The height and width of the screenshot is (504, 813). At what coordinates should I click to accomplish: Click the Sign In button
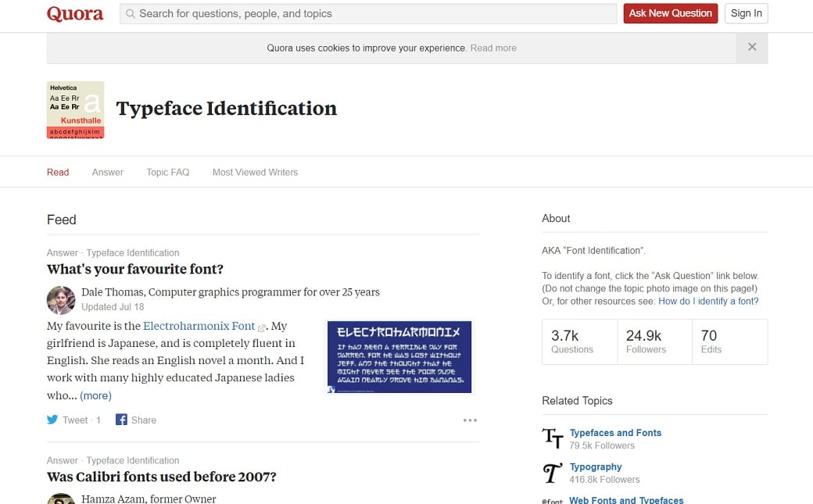coord(746,13)
